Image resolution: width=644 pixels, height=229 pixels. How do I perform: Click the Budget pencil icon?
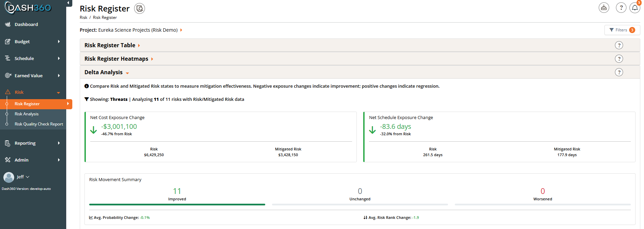click(x=8, y=41)
